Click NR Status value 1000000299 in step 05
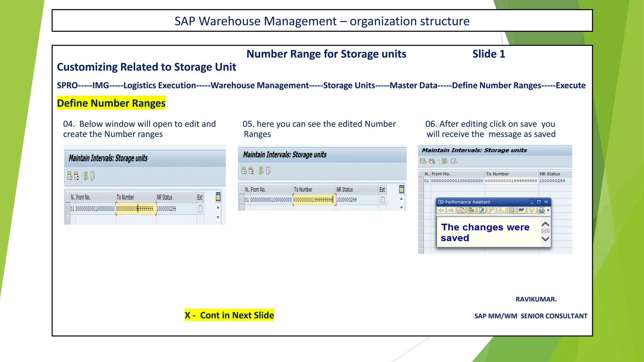 (347, 200)
